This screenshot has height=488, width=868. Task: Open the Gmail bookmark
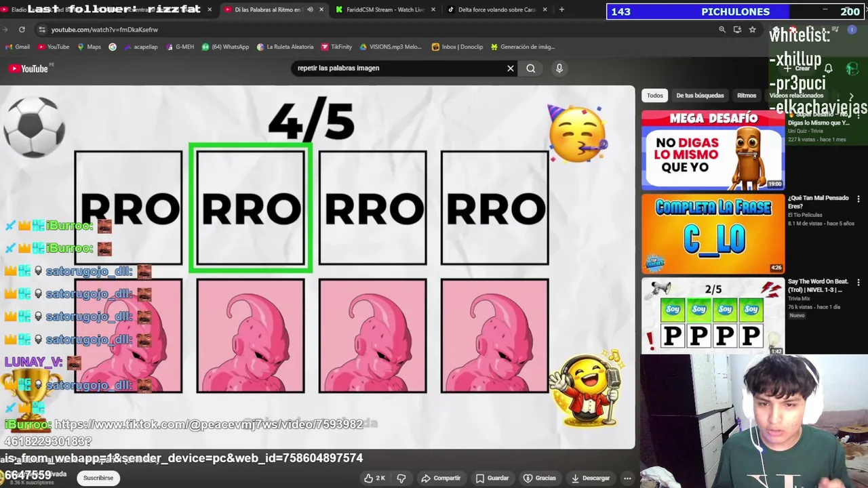click(18, 47)
